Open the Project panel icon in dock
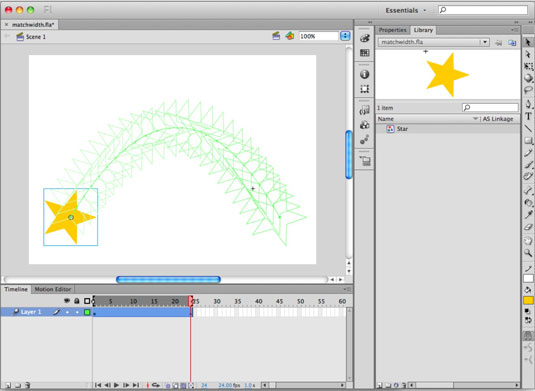Viewport: 535px width, 391px height. (x=364, y=161)
